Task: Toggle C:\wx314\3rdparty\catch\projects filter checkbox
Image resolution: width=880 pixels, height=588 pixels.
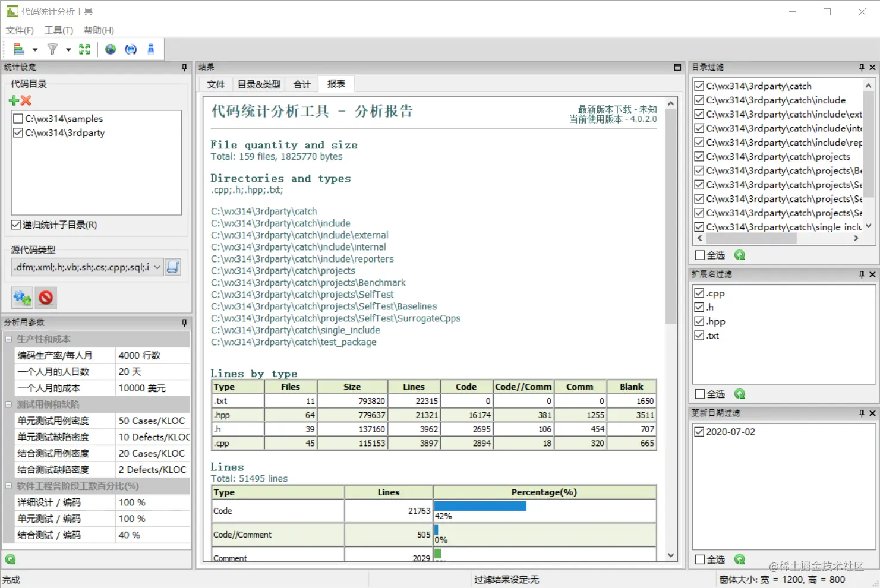Action: (x=699, y=156)
